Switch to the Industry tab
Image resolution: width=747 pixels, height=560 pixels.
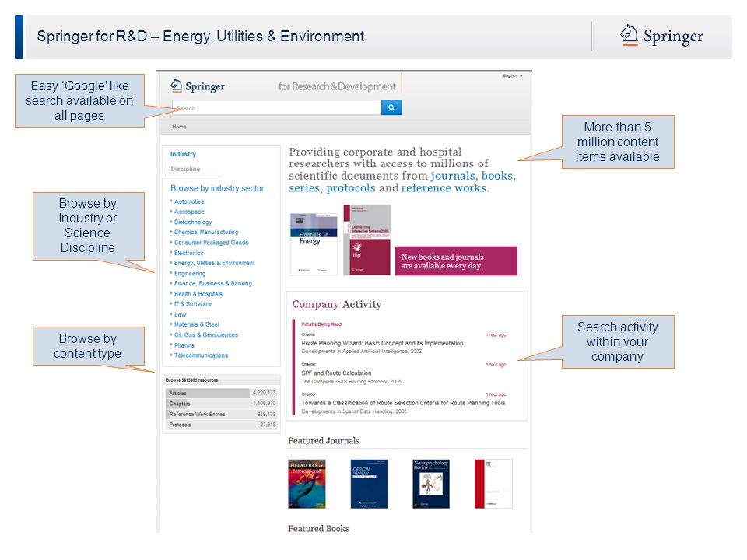[183, 154]
